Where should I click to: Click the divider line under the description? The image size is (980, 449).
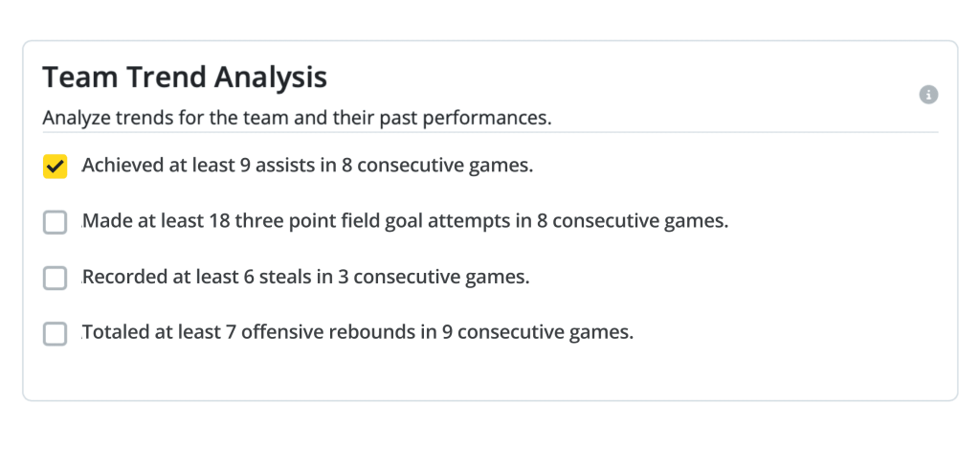(x=490, y=132)
